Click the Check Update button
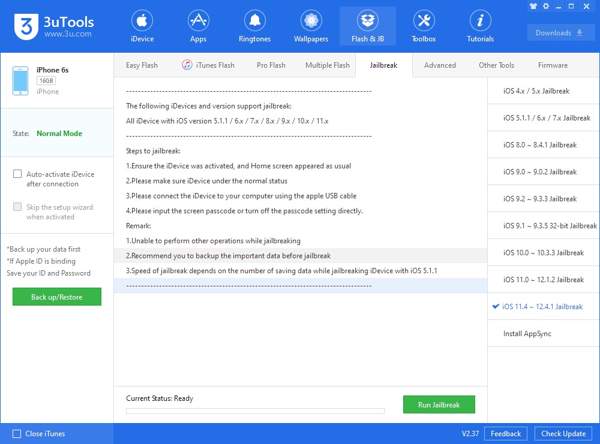 pyautogui.click(x=563, y=434)
